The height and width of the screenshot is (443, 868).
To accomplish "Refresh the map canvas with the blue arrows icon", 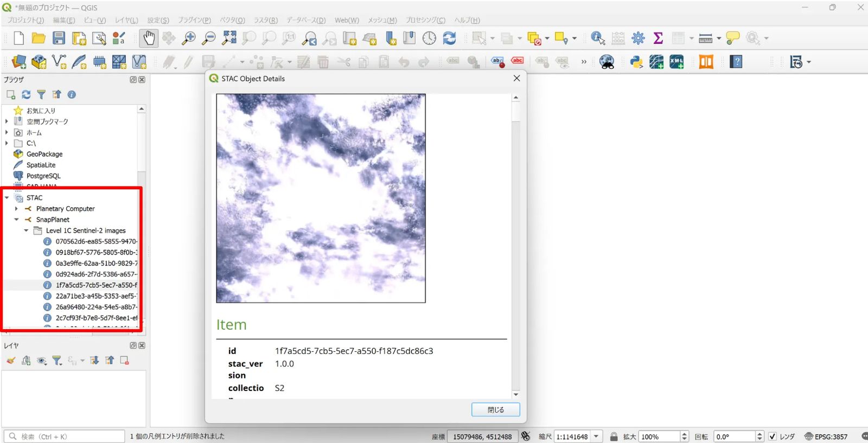I will click(x=449, y=38).
